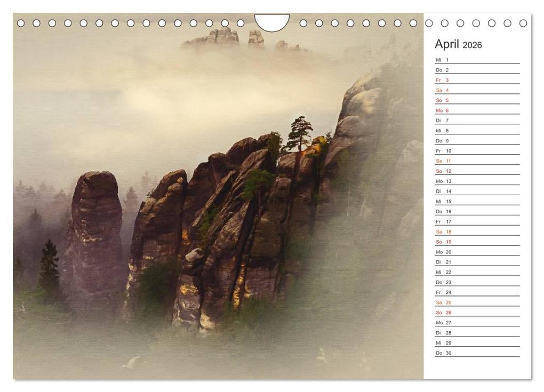Select the red Sunday date So 5
Viewport: 544px width, 392px height.
(441, 100)
